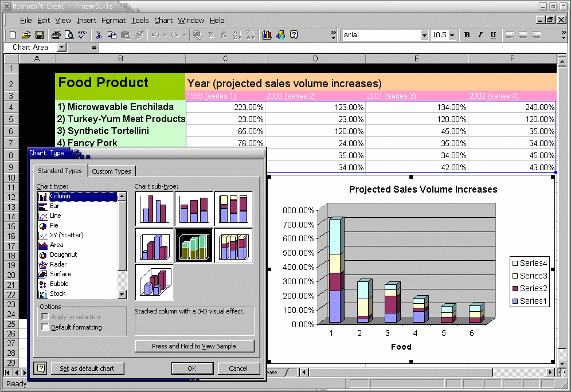Run the spelling checker icon
This screenshot has height=392, width=571.
[81, 35]
